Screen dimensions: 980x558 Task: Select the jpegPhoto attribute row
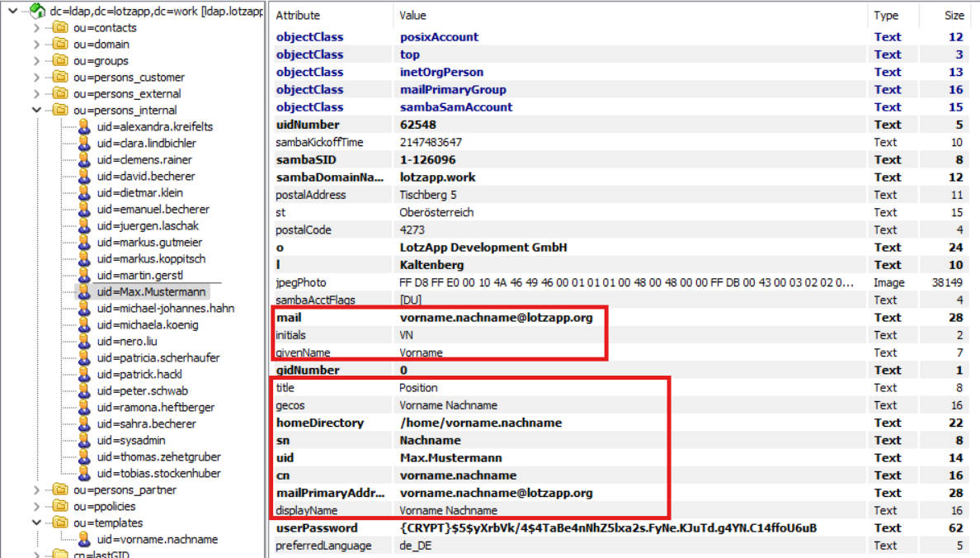coord(301,282)
